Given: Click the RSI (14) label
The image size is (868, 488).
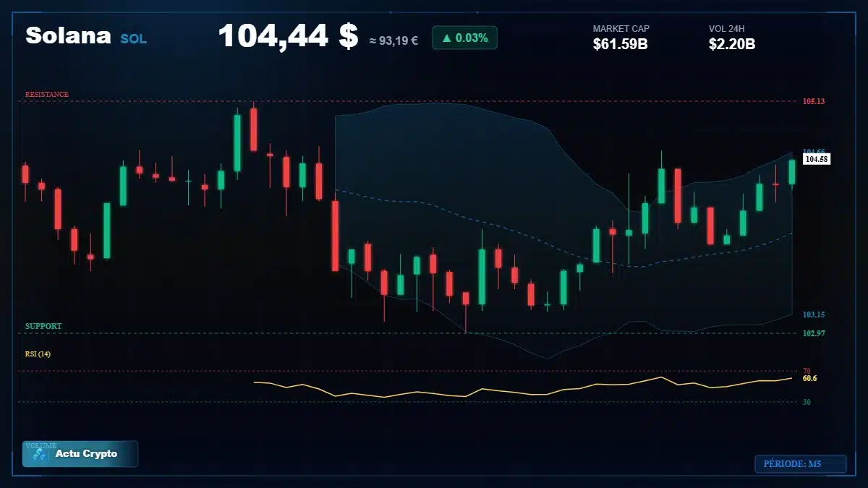Looking at the screenshot, I should pyautogui.click(x=38, y=354).
